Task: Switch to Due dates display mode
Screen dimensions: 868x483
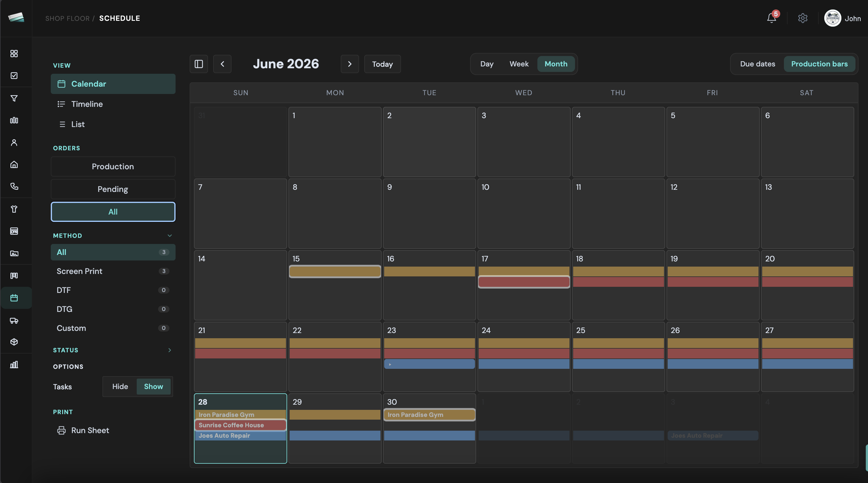Action: coord(758,64)
